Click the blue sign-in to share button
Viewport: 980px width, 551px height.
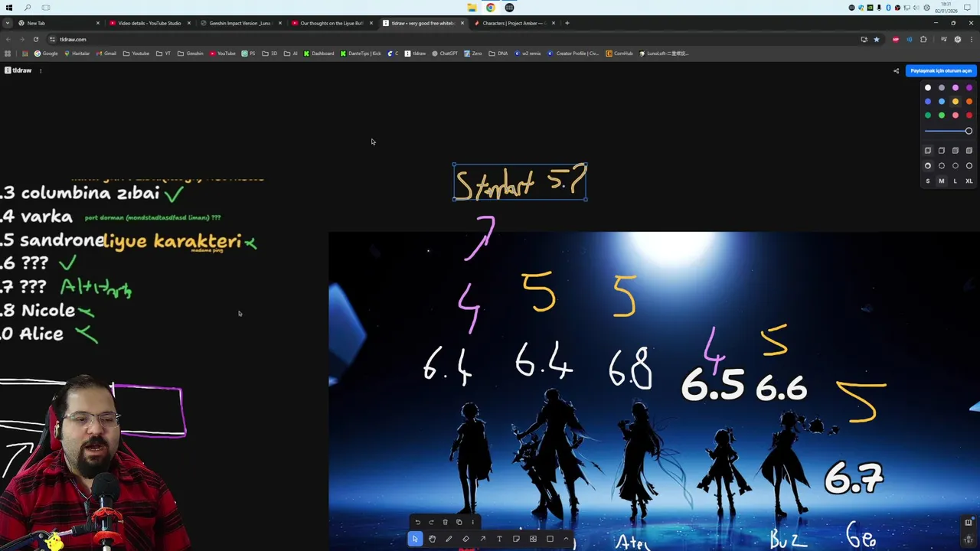click(941, 70)
